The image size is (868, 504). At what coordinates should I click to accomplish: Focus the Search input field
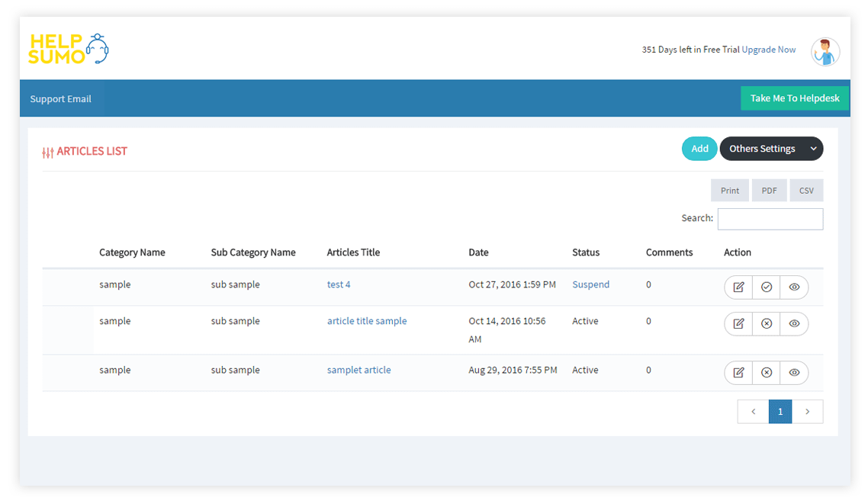(770, 219)
